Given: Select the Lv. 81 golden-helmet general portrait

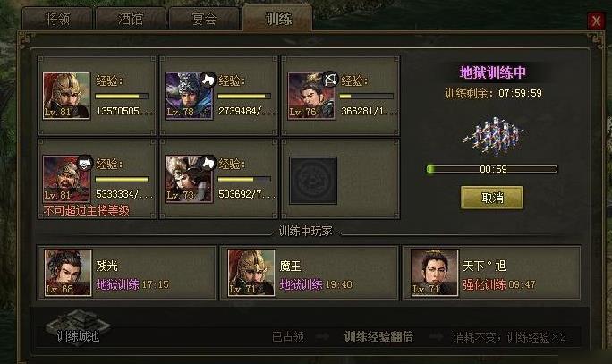Looking at the screenshot, I should click(x=66, y=96).
